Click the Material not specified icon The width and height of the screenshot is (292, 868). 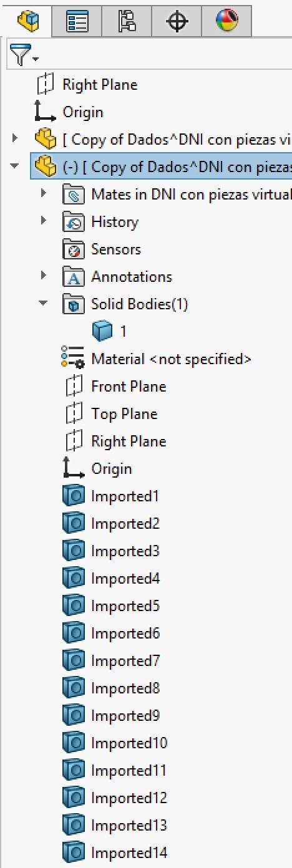(x=73, y=359)
